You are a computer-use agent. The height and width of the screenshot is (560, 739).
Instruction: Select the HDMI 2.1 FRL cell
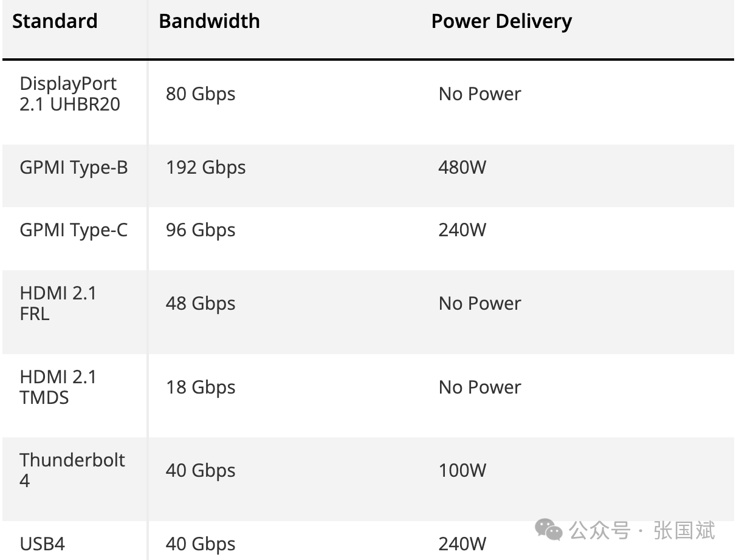click(x=58, y=304)
